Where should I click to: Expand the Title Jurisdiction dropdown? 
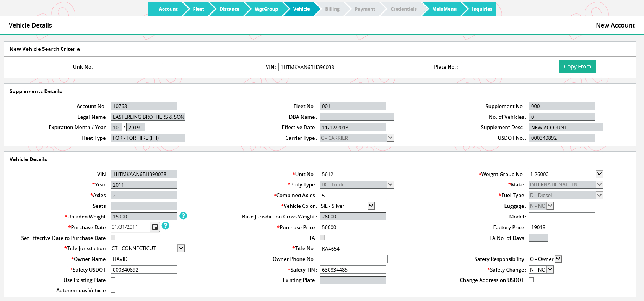(181, 248)
